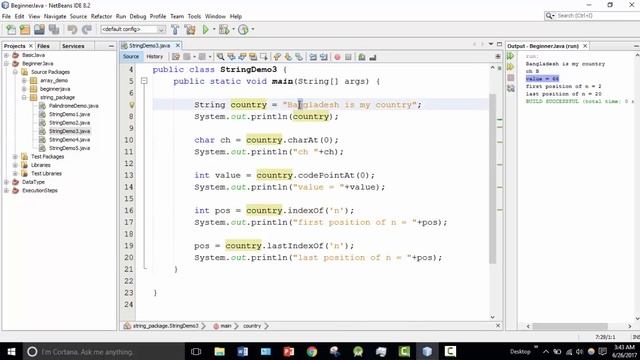The image size is (640, 360).
Task: Open the Tools menu
Action: (194, 16)
